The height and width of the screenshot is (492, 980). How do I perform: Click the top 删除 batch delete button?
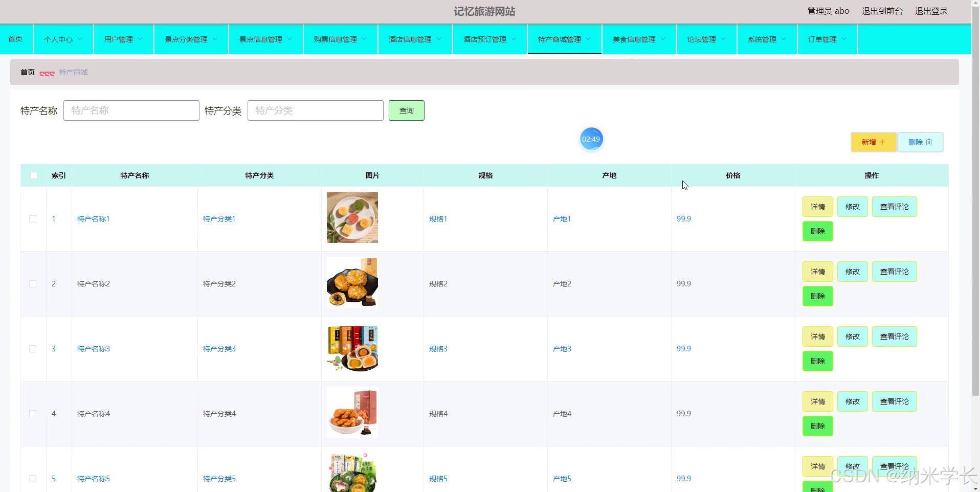click(920, 142)
